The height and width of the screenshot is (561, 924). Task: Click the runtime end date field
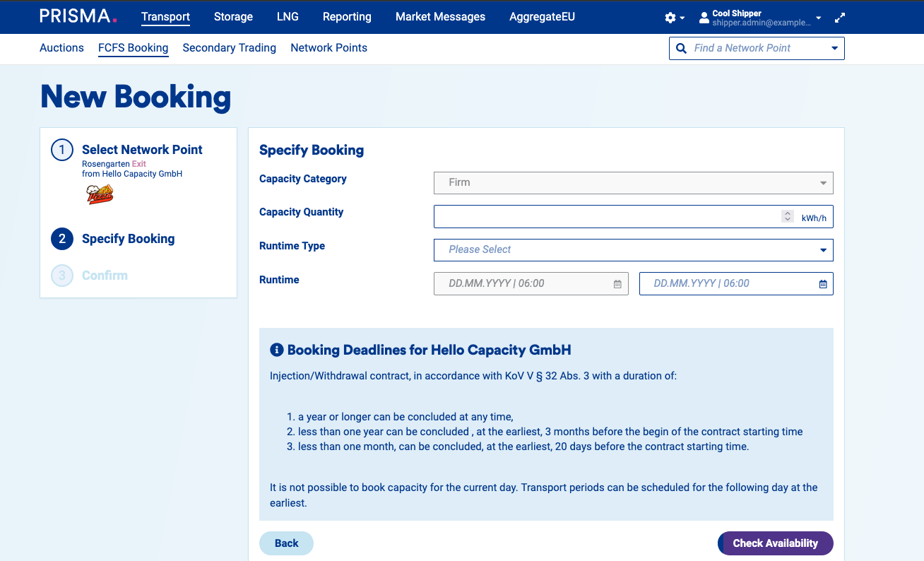[736, 284]
